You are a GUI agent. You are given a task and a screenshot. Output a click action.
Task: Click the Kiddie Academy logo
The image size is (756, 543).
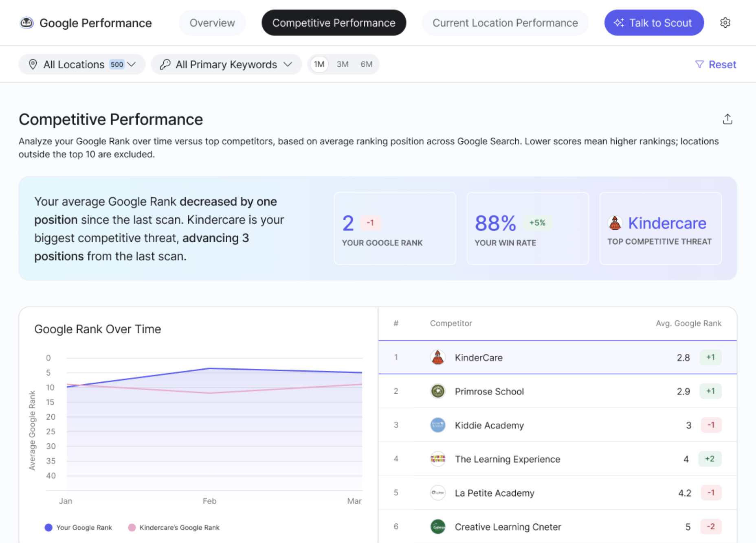(438, 425)
